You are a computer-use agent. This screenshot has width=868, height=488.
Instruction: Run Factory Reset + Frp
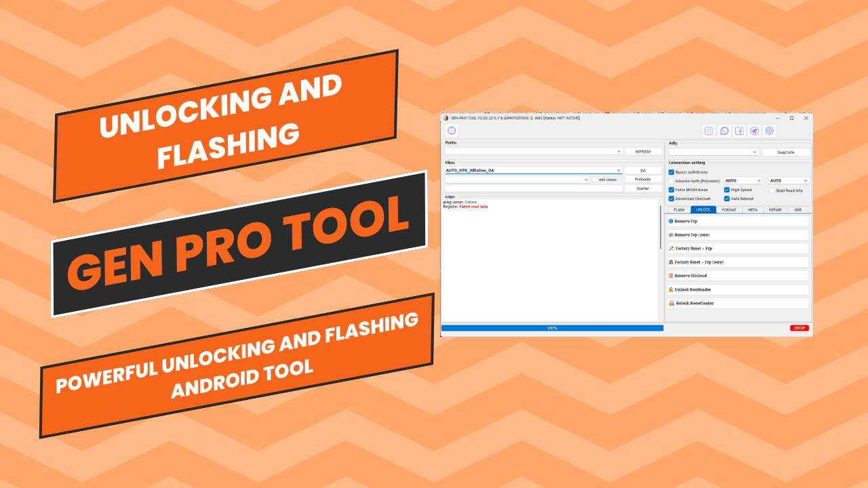[738, 248]
